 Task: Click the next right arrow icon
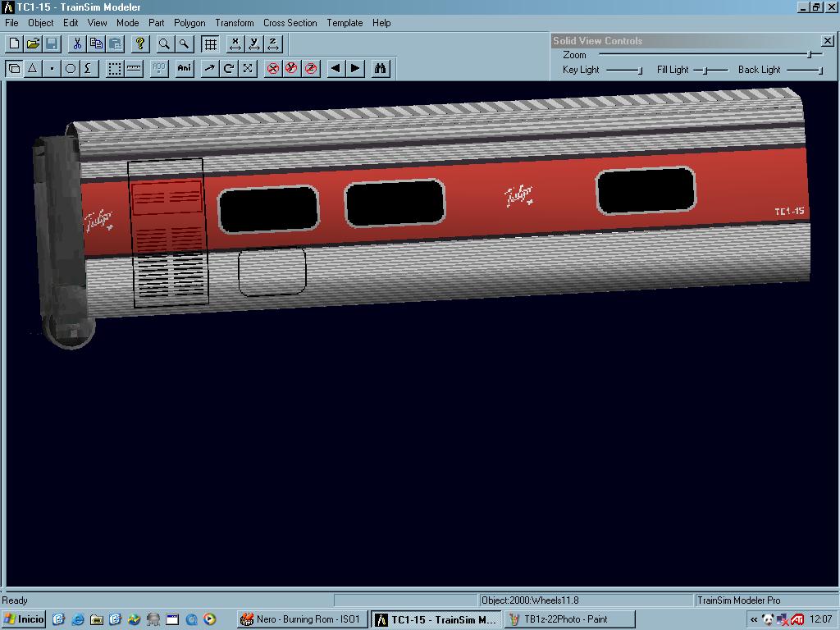coord(355,68)
